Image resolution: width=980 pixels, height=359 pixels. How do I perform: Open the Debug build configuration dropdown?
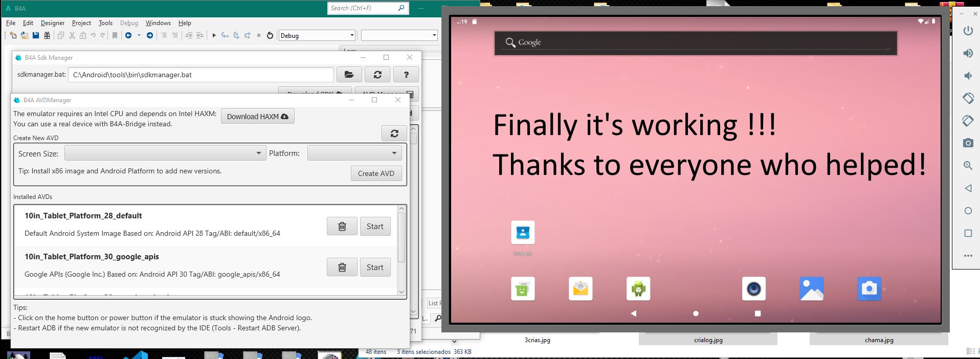317,35
